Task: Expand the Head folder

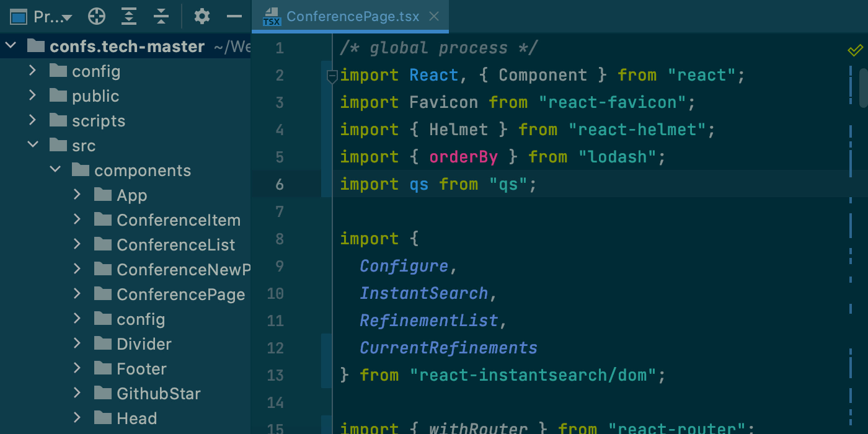Action: click(77, 418)
